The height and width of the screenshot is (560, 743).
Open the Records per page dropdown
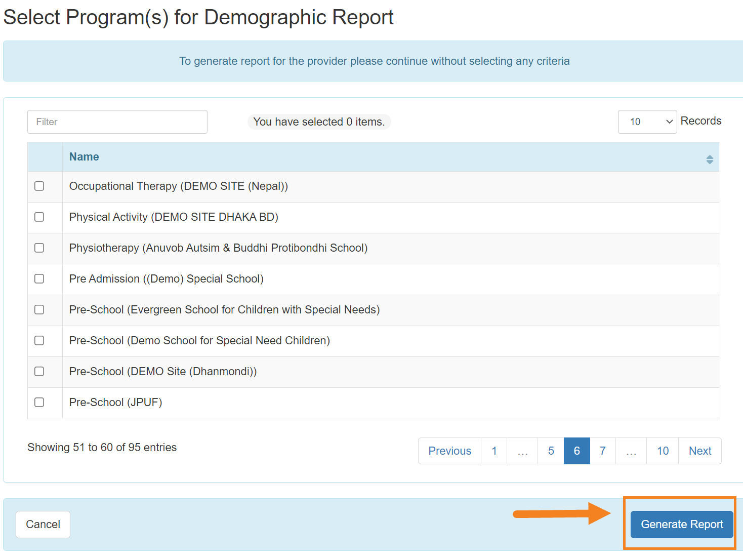click(647, 122)
